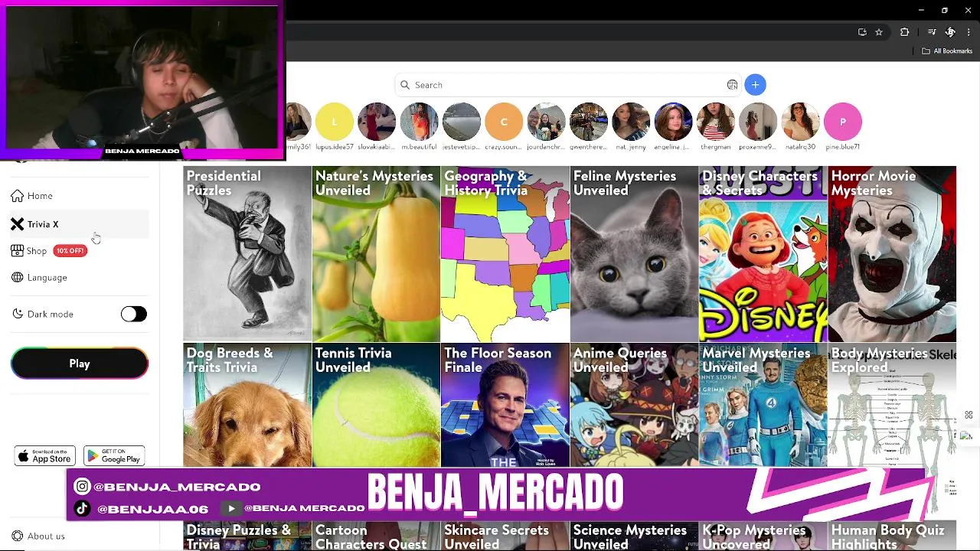
Task: Open angelina_j profile avatar
Action: [x=673, y=122]
